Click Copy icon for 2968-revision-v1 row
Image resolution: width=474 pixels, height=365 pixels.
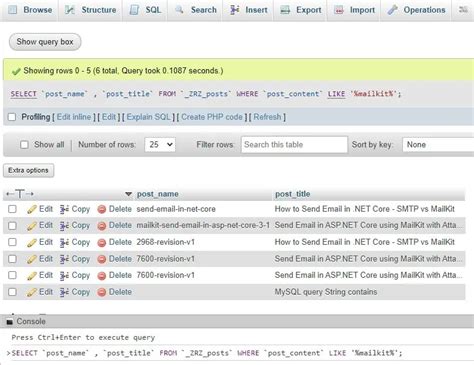point(64,242)
